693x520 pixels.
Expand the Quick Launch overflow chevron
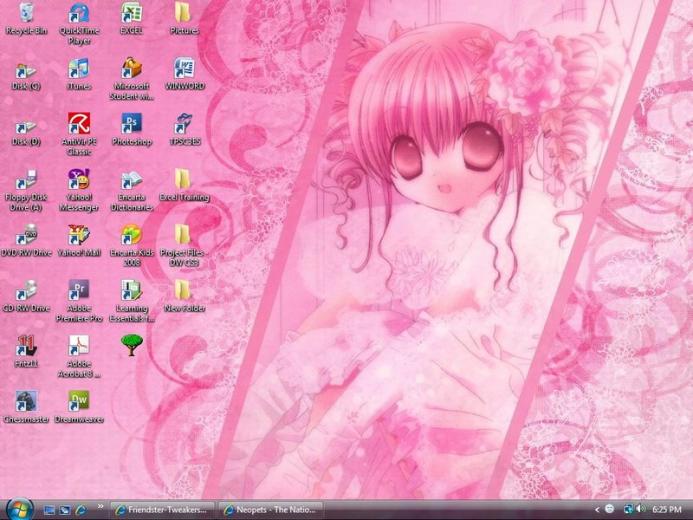(100, 506)
